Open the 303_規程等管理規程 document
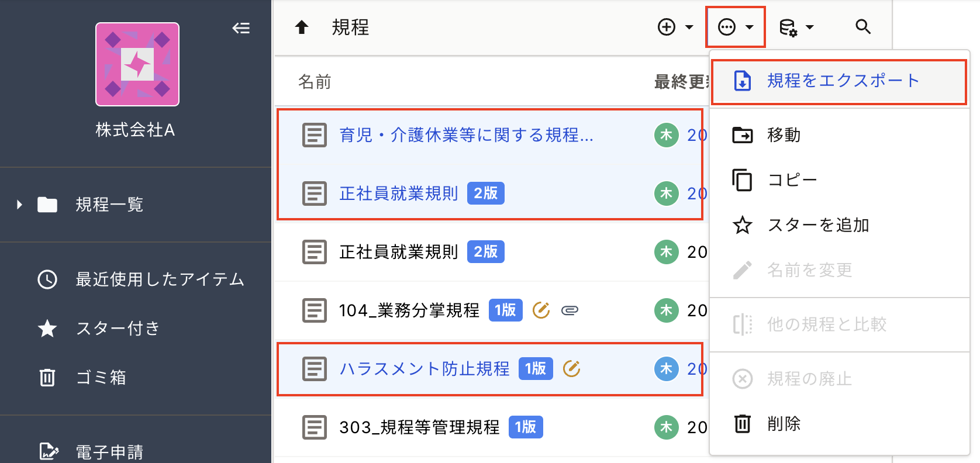Image resolution: width=980 pixels, height=463 pixels. tap(419, 427)
